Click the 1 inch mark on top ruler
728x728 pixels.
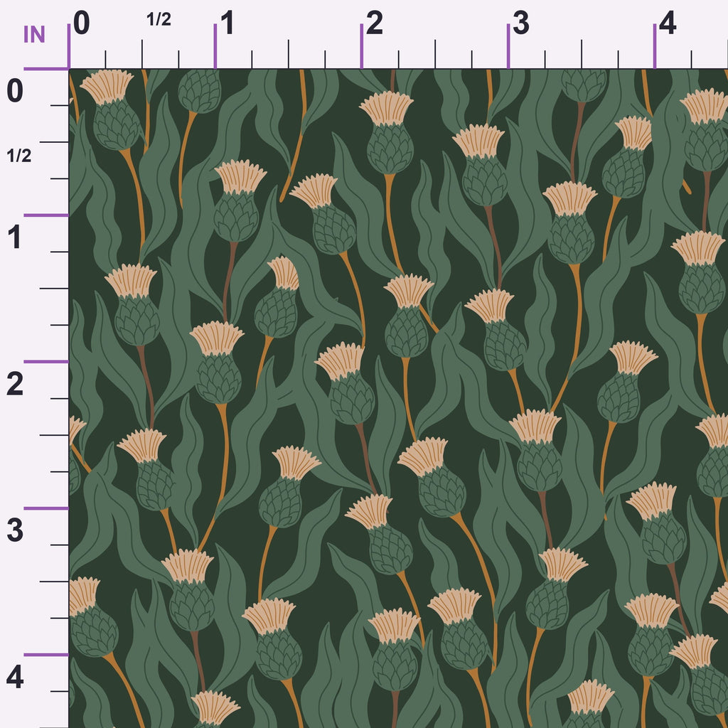click(x=227, y=23)
